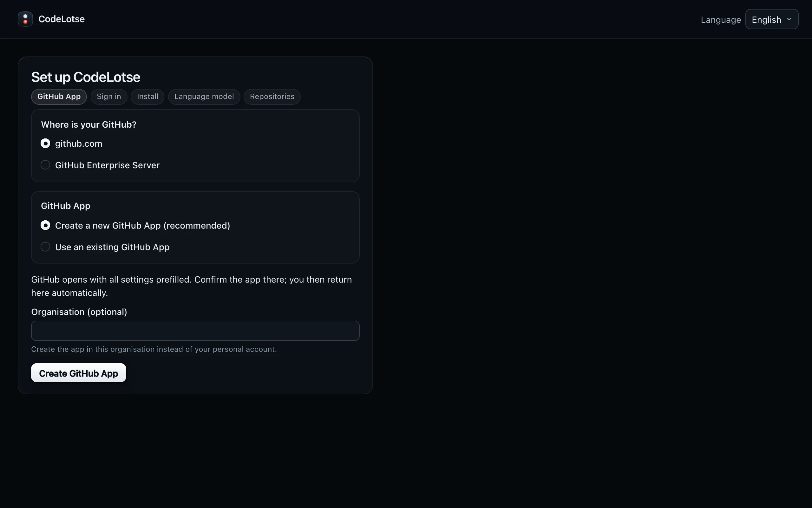Choose Use an existing GitHub App

click(x=45, y=247)
